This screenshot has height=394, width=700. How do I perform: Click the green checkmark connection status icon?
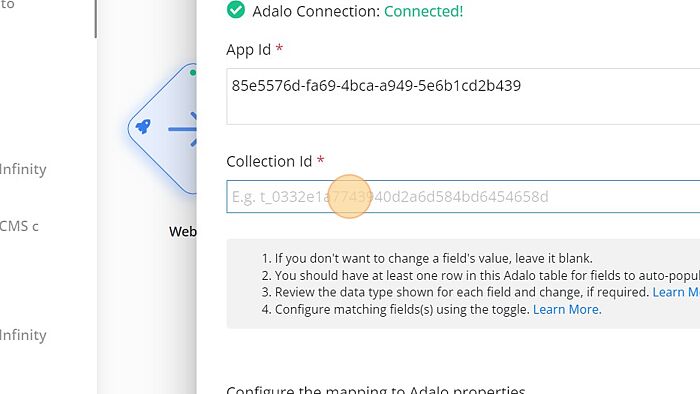(x=236, y=10)
